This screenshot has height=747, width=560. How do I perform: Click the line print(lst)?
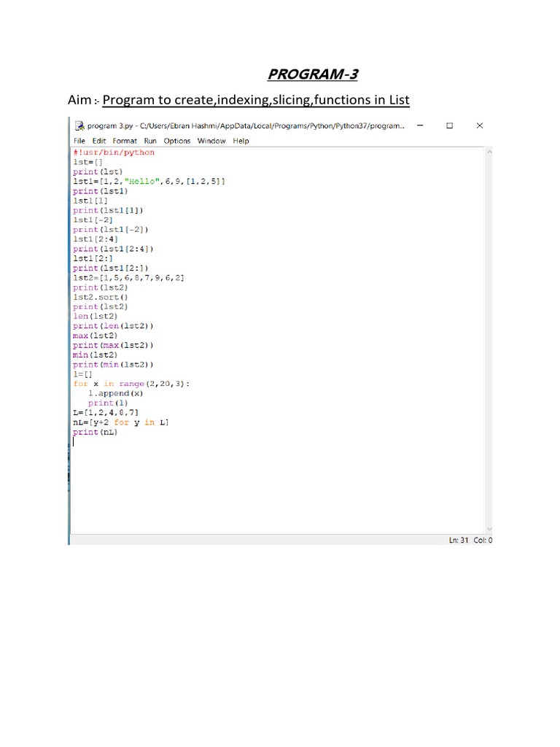pyautogui.click(x=98, y=171)
